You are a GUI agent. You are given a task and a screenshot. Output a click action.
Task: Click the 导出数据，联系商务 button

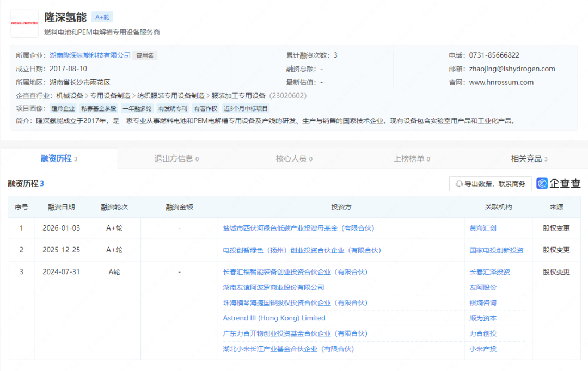point(489,183)
